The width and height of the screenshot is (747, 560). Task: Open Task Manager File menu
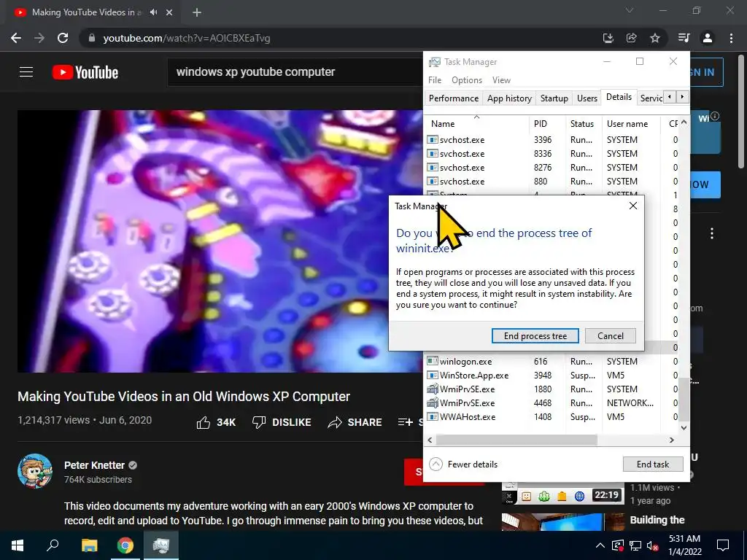pos(435,80)
